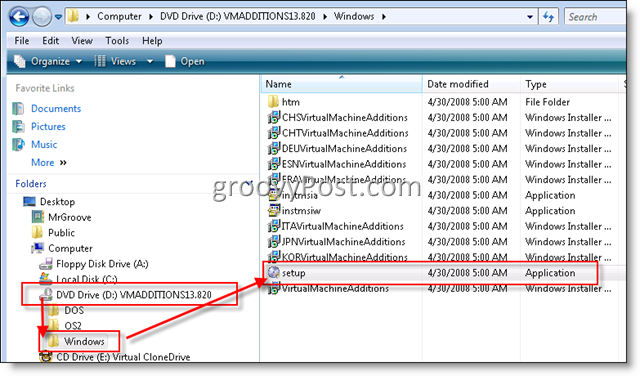The height and width of the screenshot is (376, 640).
Task: Select CD Drive (E:) Virtual CloneDrive
Action: click(x=123, y=357)
